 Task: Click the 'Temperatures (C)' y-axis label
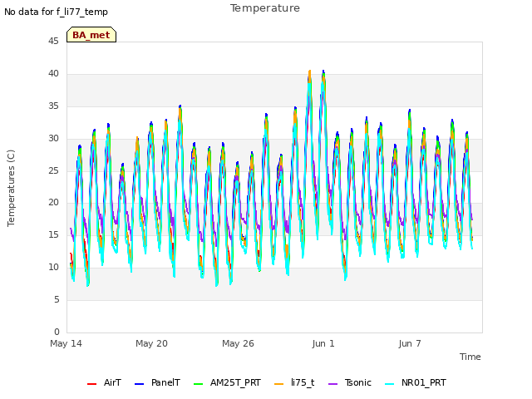click(x=11, y=188)
